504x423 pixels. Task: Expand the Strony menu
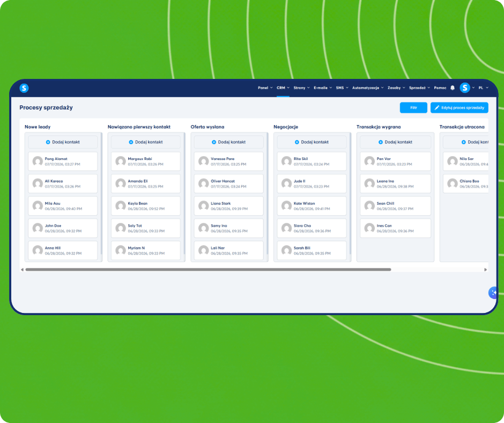pos(301,88)
